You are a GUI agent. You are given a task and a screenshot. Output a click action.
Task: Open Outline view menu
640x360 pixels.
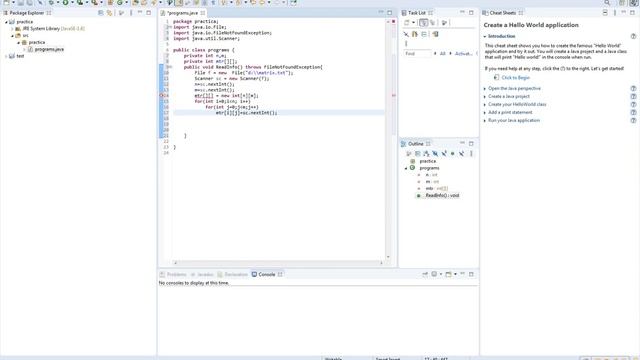point(471,154)
